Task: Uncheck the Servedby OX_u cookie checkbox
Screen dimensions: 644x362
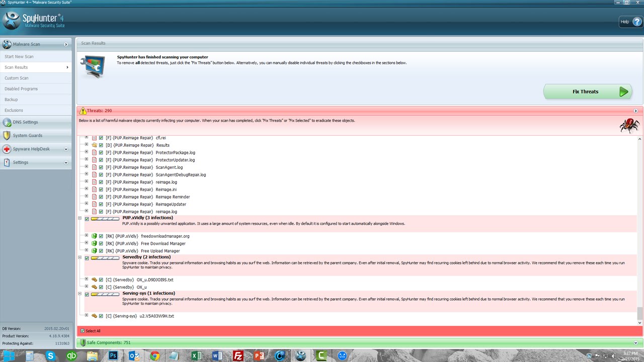Action: (101, 287)
